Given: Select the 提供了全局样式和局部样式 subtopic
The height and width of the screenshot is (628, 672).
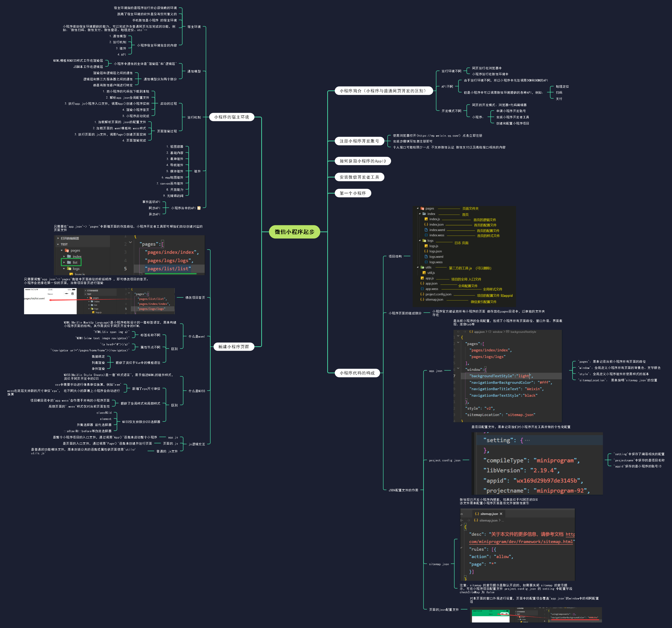Looking at the screenshot, I should (140, 403).
